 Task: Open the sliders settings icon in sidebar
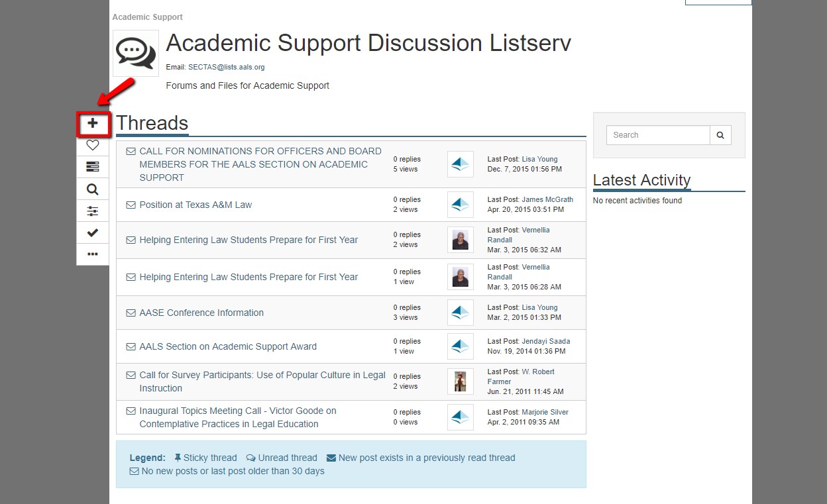(93, 211)
